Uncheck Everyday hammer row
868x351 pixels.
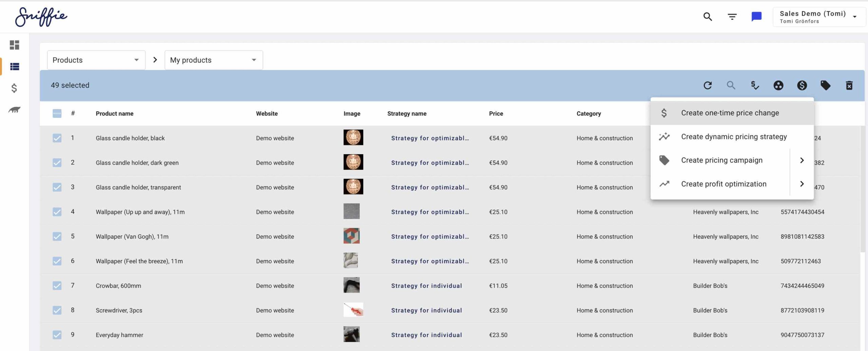pyautogui.click(x=57, y=335)
